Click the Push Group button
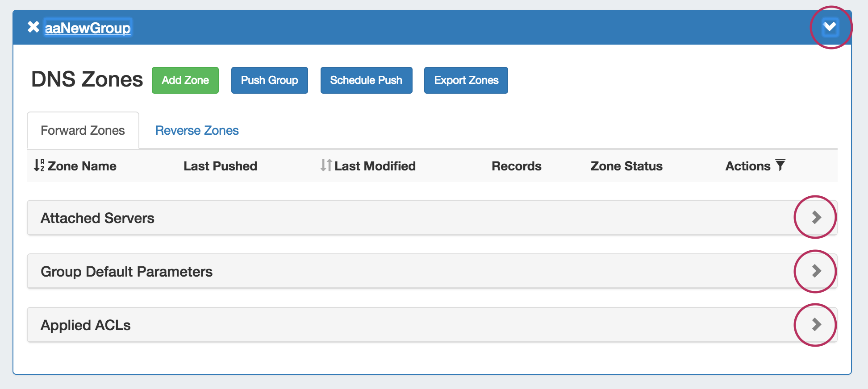 point(269,80)
